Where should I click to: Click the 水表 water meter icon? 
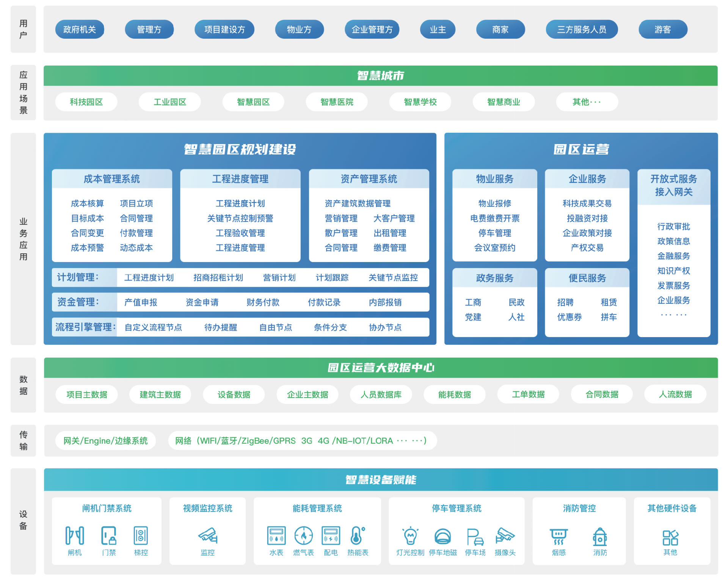[x=276, y=535]
